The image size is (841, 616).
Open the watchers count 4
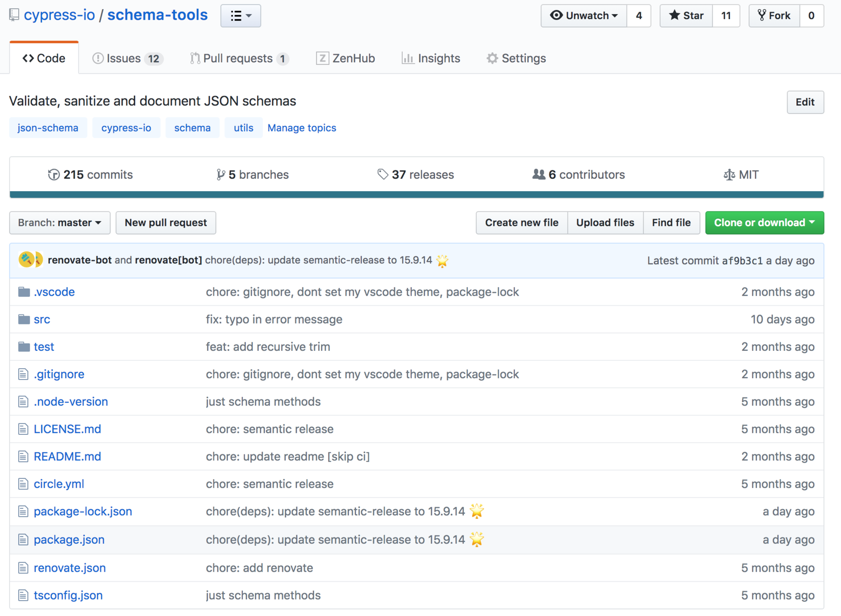(639, 16)
